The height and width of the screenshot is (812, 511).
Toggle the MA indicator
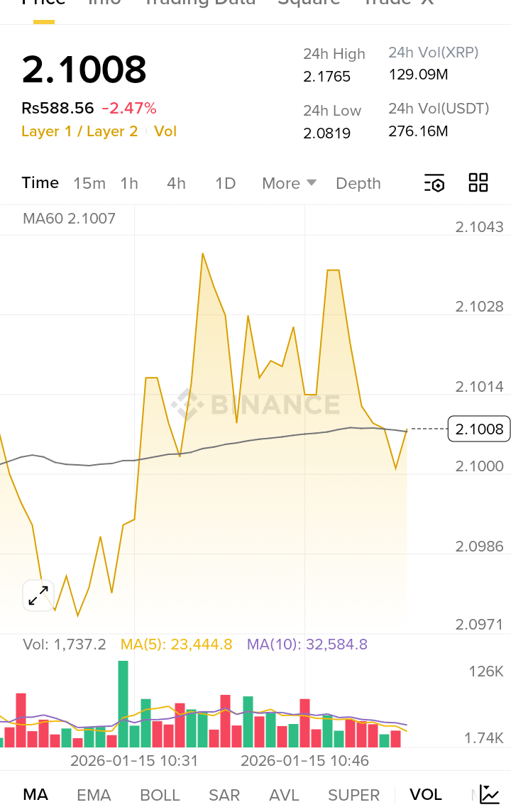tap(35, 794)
